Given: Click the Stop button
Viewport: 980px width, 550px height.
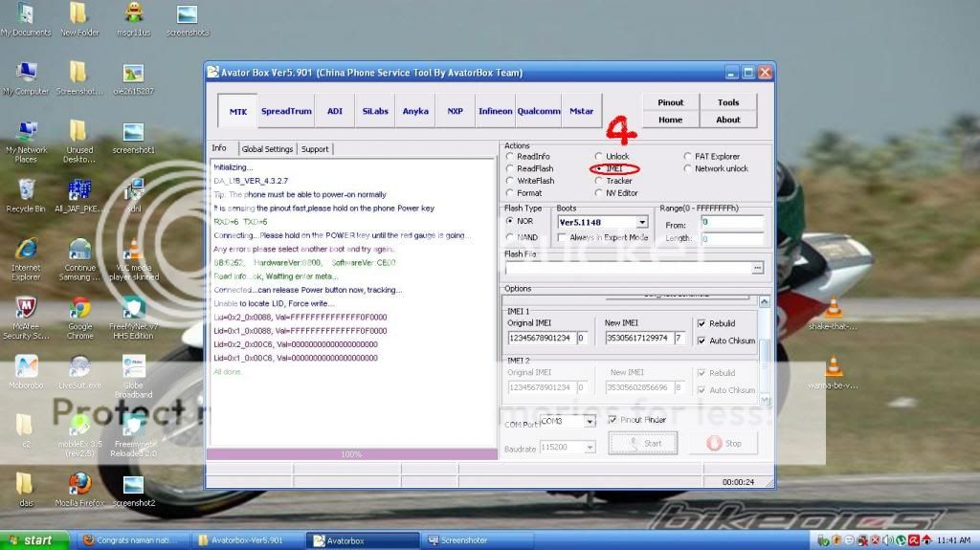Looking at the screenshot, I should coord(724,443).
